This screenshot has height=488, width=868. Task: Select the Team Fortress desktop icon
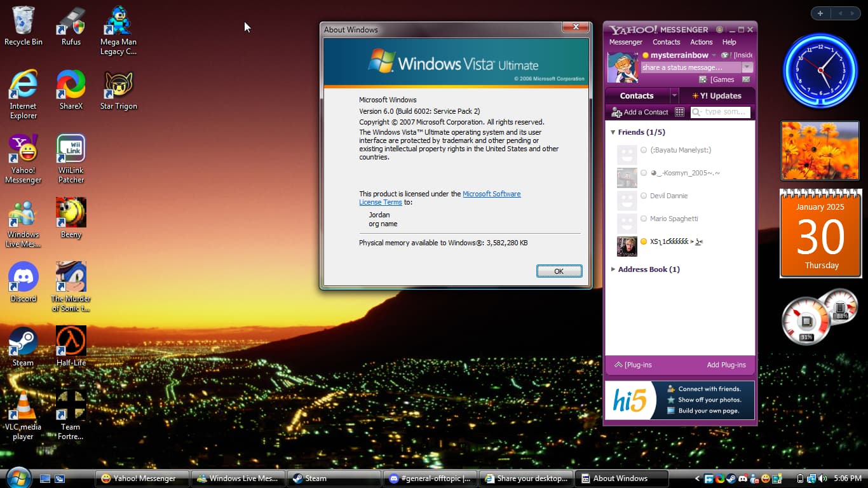click(71, 416)
